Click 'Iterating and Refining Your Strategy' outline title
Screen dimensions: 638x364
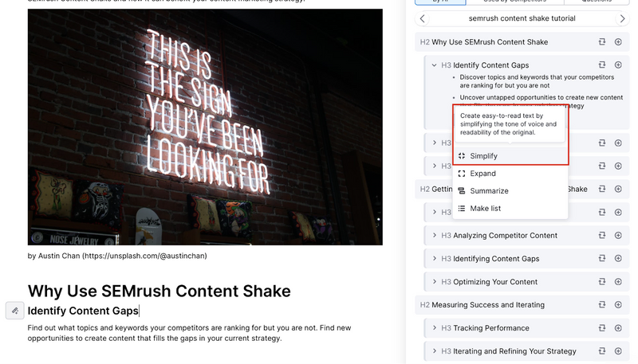pyautogui.click(x=514, y=351)
